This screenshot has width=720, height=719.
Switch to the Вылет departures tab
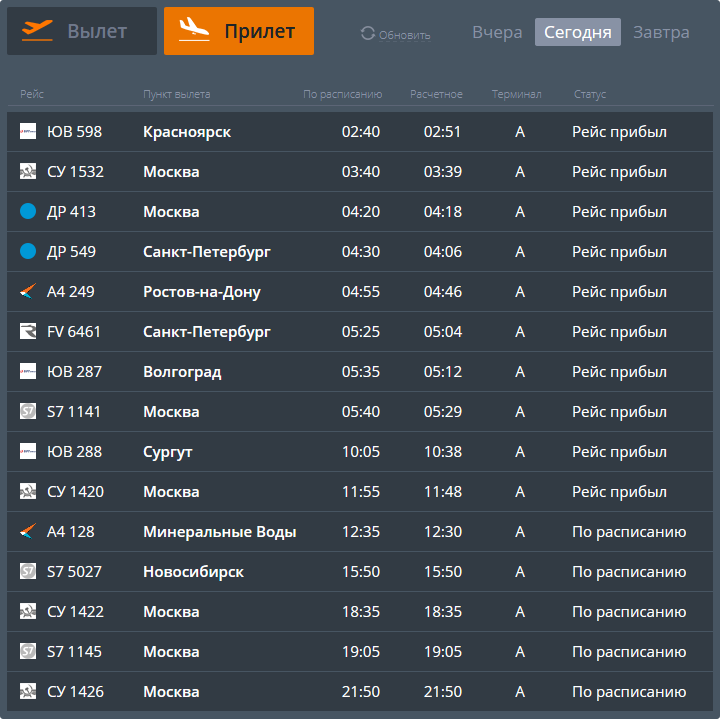pyautogui.click(x=82, y=31)
